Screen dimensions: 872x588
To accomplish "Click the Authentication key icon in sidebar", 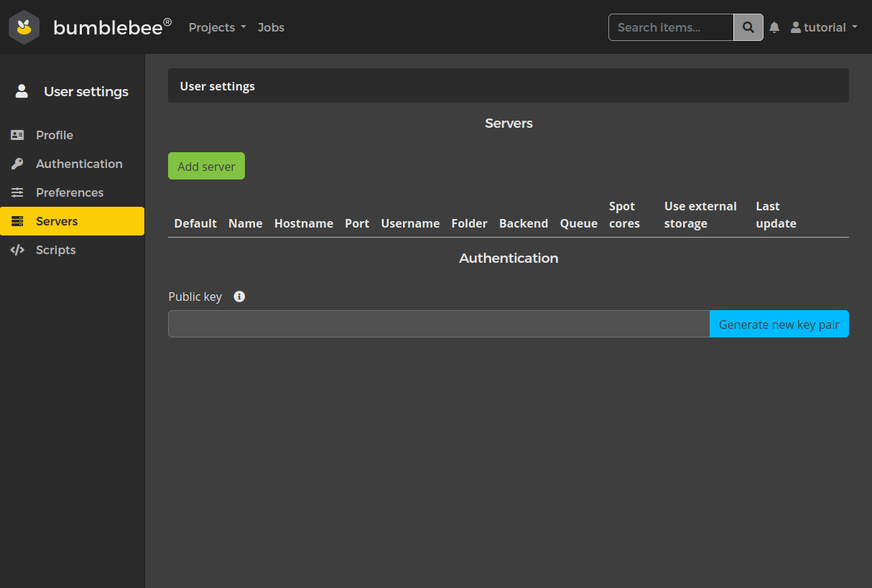I will [18, 164].
